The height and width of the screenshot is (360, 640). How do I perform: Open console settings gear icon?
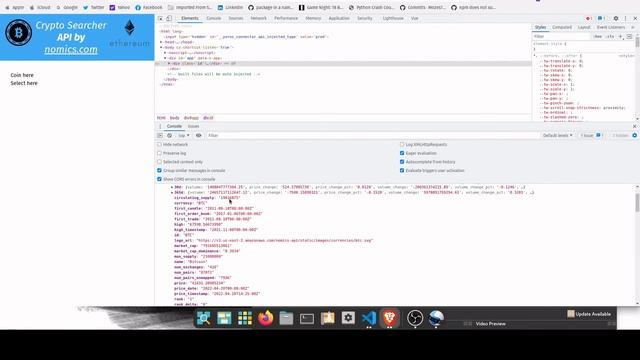coord(635,136)
